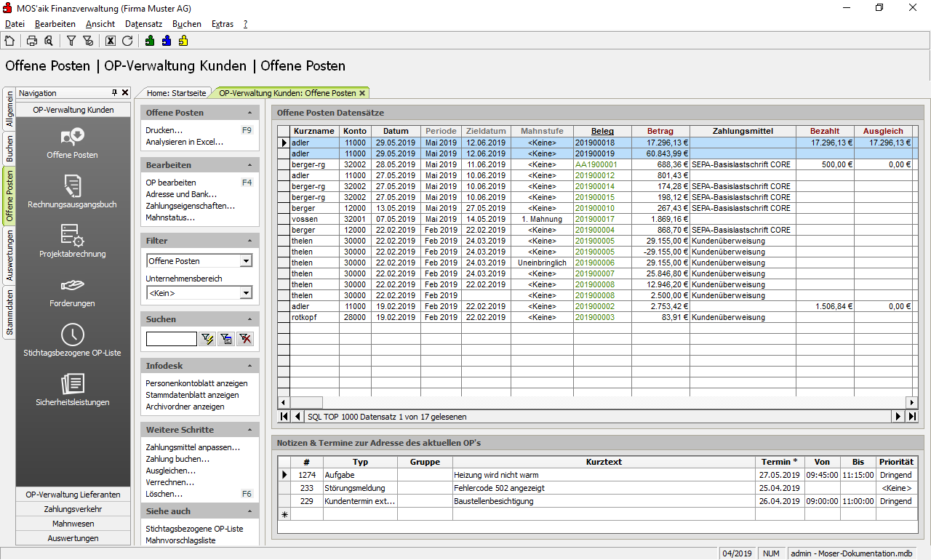The width and height of the screenshot is (931, 560).
Task: Click the printer icon in the toolbar
Action: pyautogui.click(x=32, y=41)
